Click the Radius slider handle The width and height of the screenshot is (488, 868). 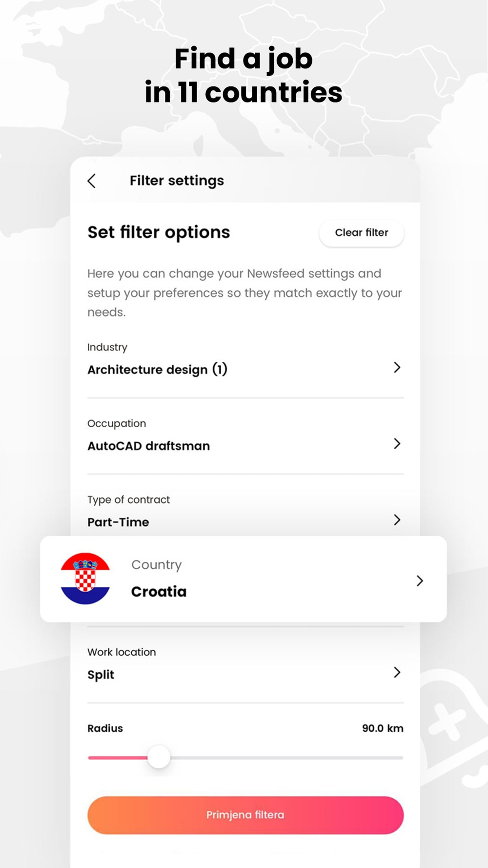click(x=159, y=757)
